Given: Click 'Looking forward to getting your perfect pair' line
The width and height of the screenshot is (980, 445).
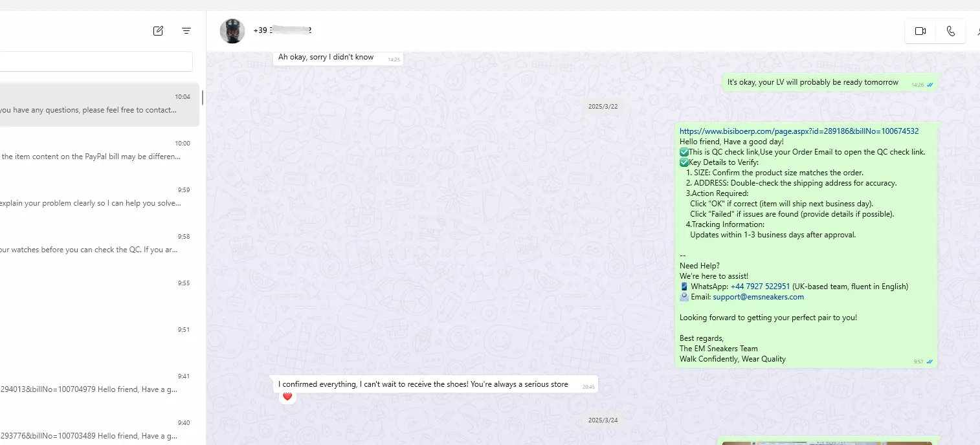Looking at the screenshot, I should [768, 318].
